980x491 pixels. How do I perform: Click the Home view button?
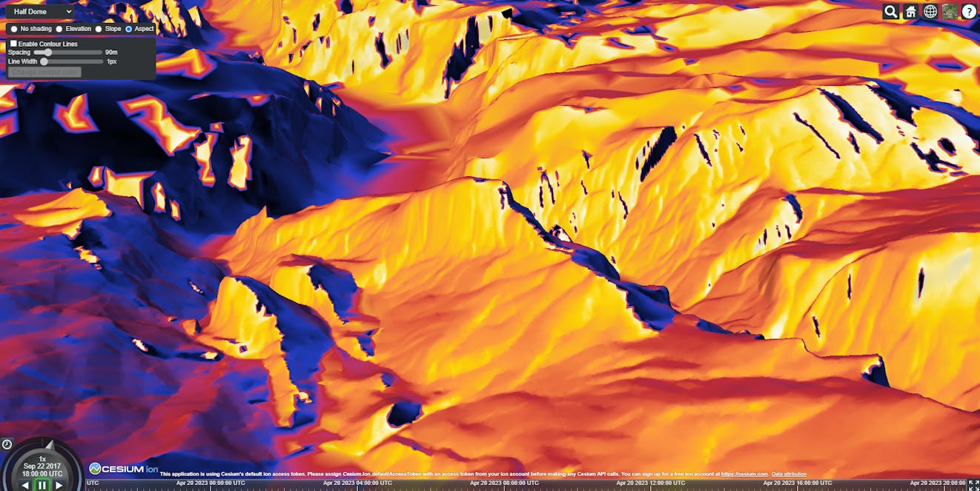(x=910, y=11)
